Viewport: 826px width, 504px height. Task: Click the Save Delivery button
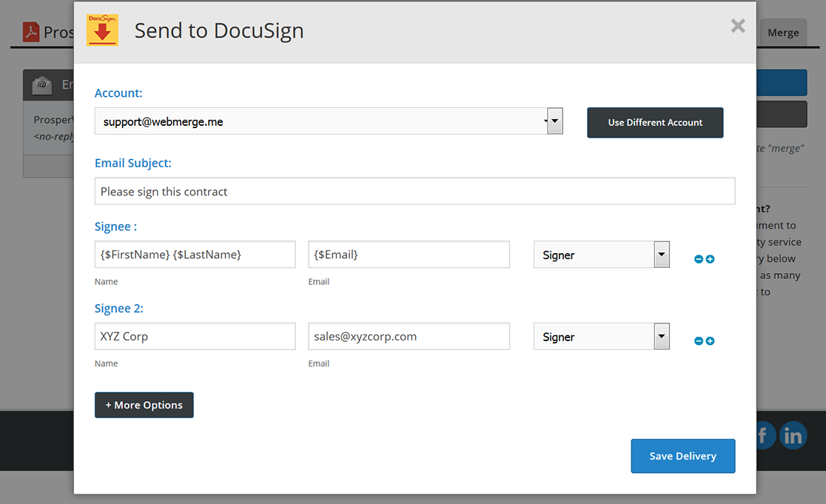tap(682, 456)
